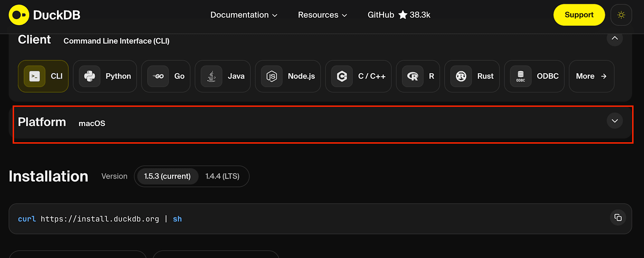This screenshot has width=644, height=258.
Task: Choose the Python client option
Action: [105, 76]
